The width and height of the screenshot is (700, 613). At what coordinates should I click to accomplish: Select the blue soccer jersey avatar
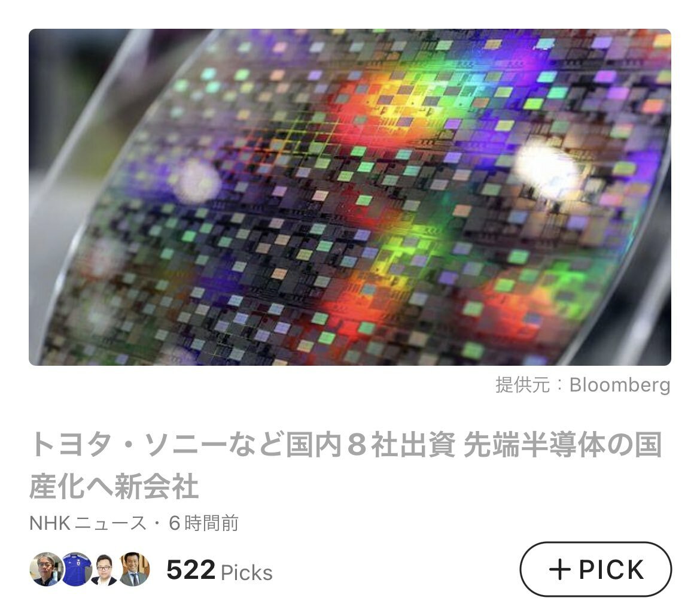coord(76,569)
